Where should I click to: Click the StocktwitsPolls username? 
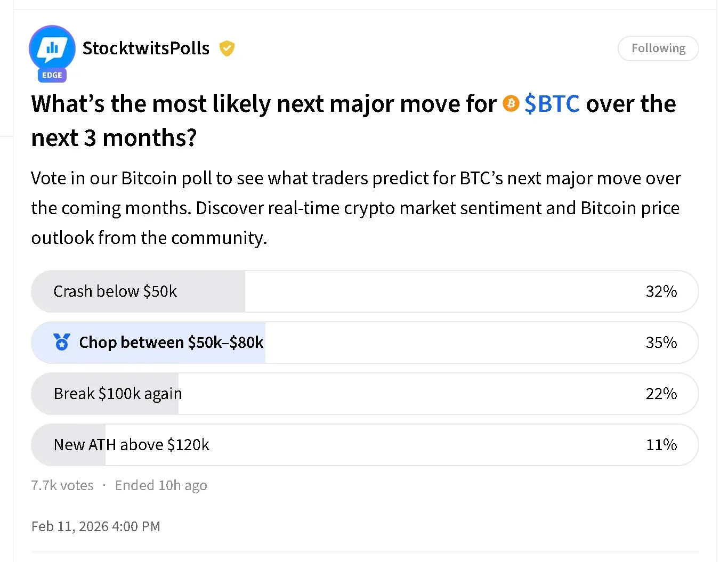pyautogui.click(x=145, y=48)
